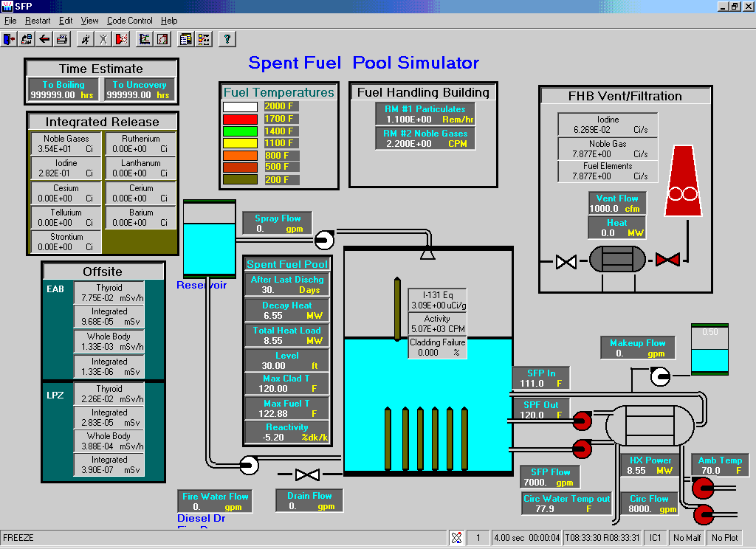
Task: Open the trends plot chart icon
Action: click(x=143, y=38)
